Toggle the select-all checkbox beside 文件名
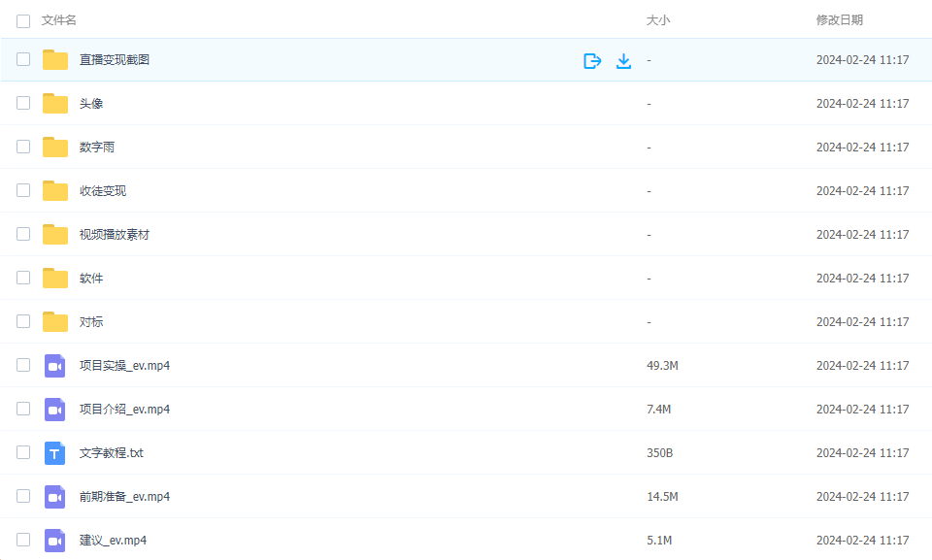The image size is (932, 560). (23, 20)
